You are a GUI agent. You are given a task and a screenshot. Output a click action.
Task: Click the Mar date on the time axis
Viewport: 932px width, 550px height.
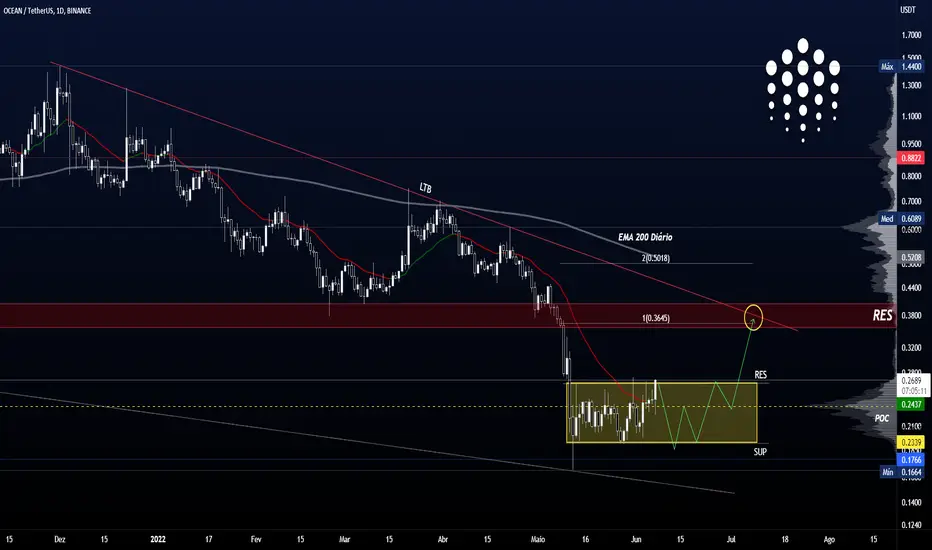tap(344, 539)
